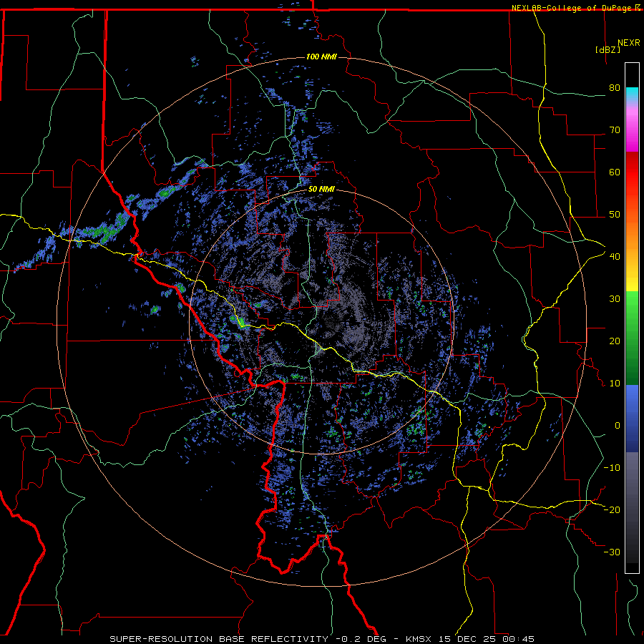Click the 20 value on the dBZ scale
Viewport: 644px width, 644px height.
615,341
